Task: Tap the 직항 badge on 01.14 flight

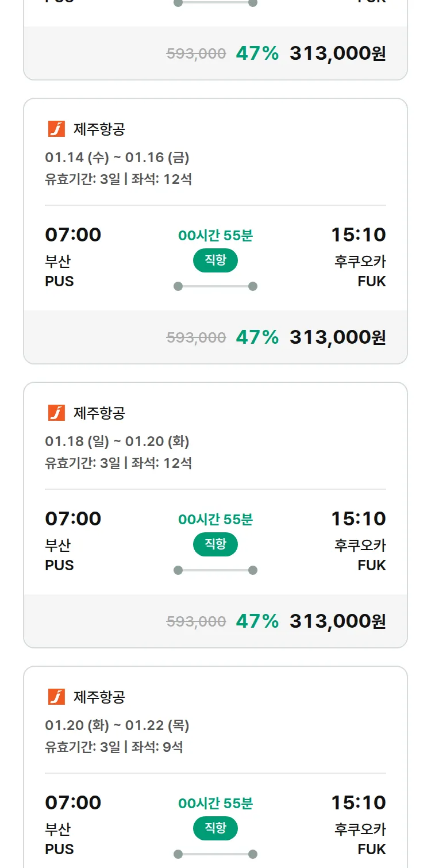Action: coord(215,260)
